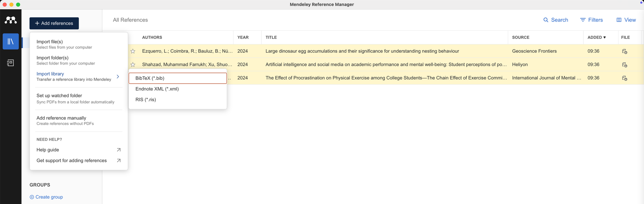The height and width of the screenshot is (204, 644).
Task: Open the Library sidebar icon
Action: click(x=11, y=41)
